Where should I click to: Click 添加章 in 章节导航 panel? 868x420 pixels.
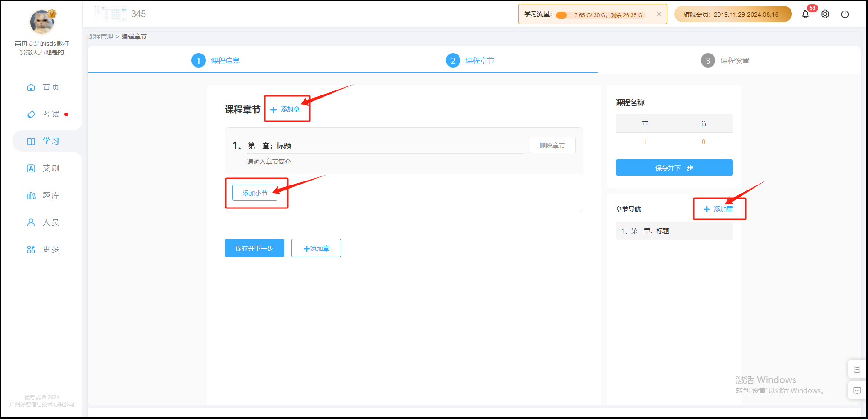click(718, 209)
